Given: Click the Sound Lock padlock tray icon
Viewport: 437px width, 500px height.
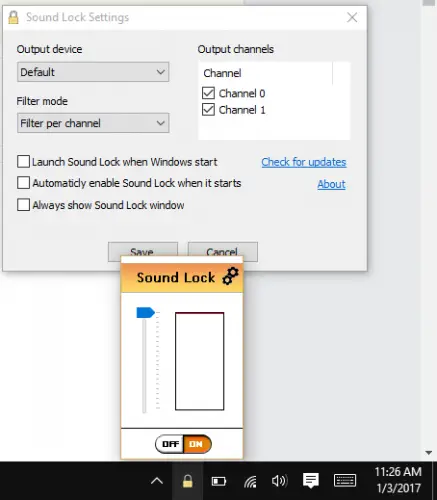Looking at the screenshot, I should click(x=188, y=481).
